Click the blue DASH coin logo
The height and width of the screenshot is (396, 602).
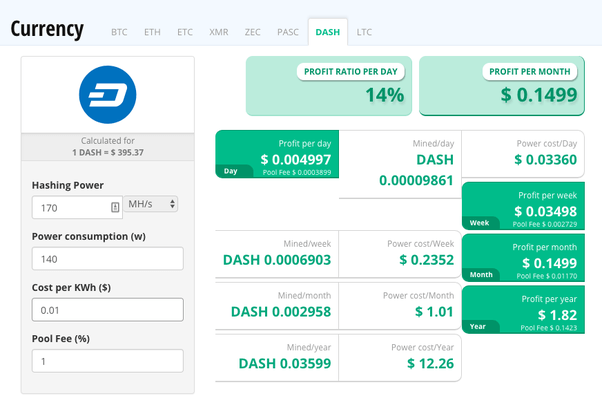(x=108, y=94)
